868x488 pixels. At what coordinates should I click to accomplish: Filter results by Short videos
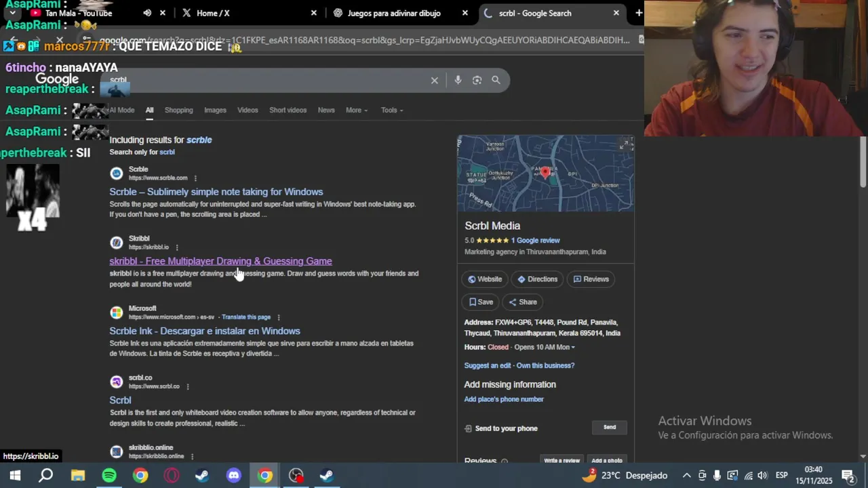(288, 110)
